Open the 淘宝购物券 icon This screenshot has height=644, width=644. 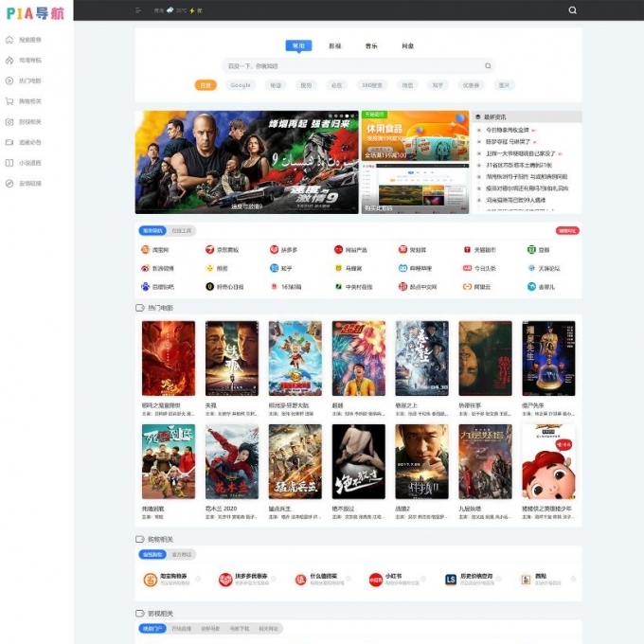click(150, 580)
